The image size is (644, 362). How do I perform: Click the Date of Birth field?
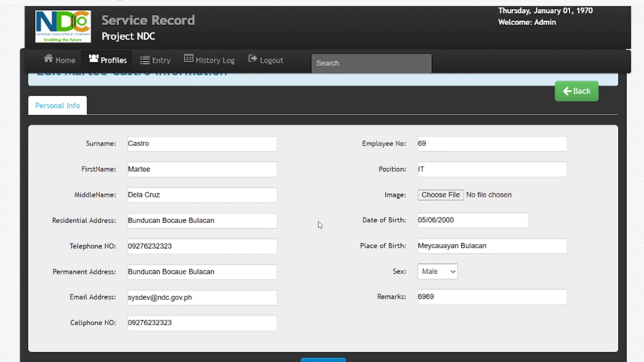click(473, 220)
